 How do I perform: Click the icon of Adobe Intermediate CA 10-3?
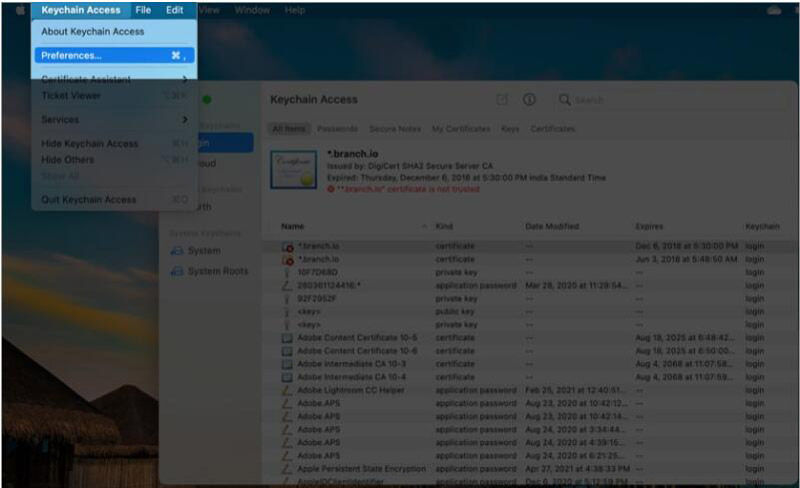287,364
